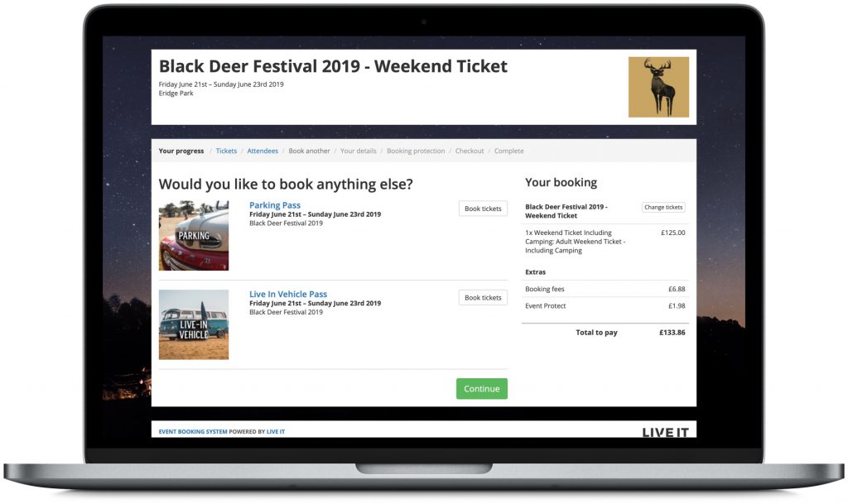Click the 'Event Protect' row label

coord(545,305)
